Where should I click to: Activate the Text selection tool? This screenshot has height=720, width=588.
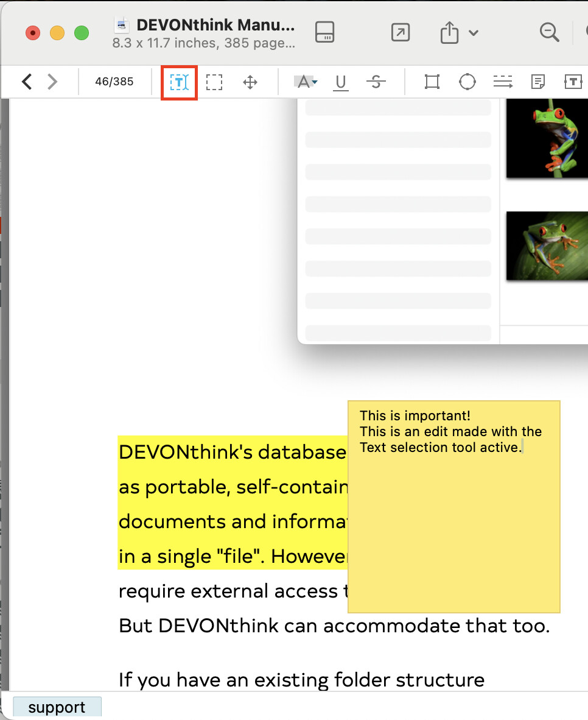[x=180, y=82]
